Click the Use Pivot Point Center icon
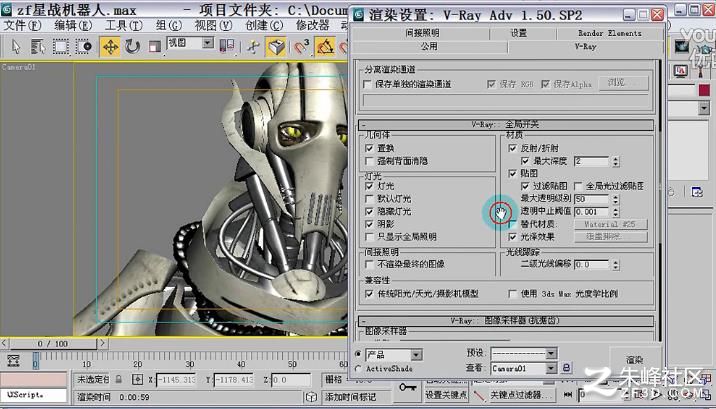Viewport: 716px width, 409px height. pyautogui.click(x=227, y=47)
